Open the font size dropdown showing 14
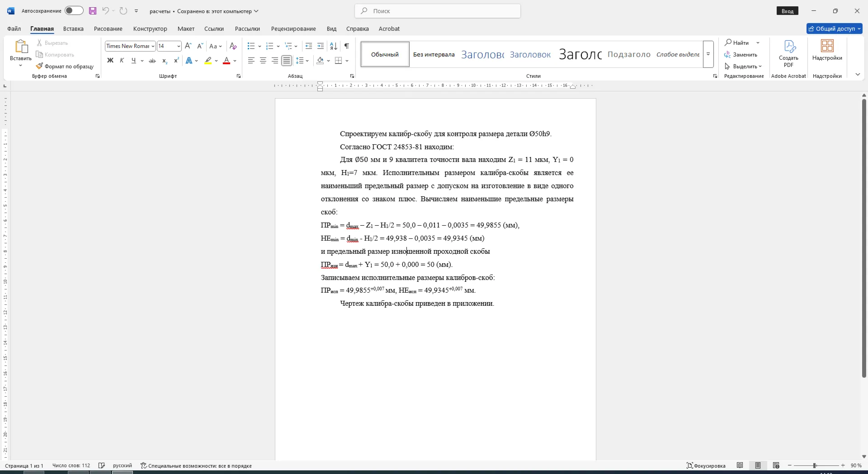The height and width of the screenshot is (474, 868). pos(169,46)
